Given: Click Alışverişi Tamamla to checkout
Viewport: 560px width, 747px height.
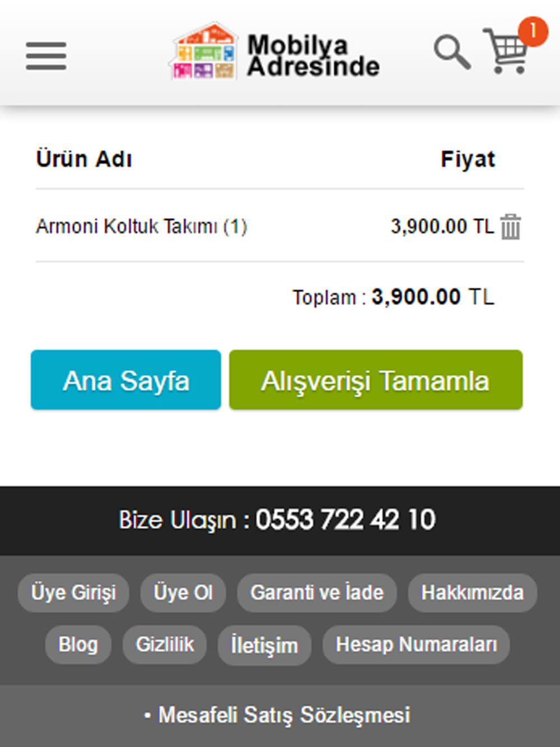Looking at the screenshot, I should (376, 380).
